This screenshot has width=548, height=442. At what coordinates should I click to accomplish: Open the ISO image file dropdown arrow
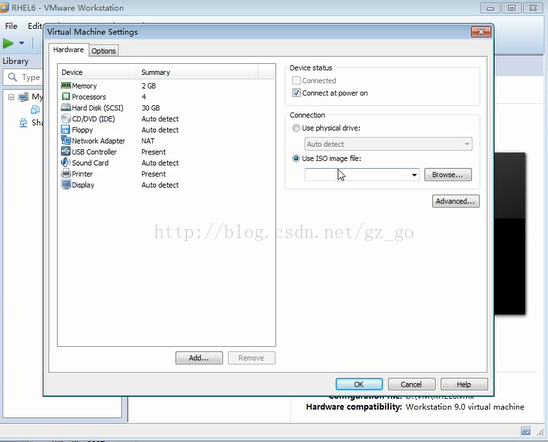tap(414, 175)
